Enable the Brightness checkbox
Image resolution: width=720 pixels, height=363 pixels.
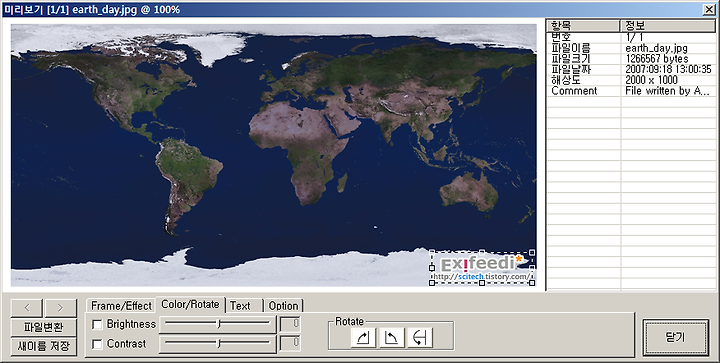click(97, 324)
